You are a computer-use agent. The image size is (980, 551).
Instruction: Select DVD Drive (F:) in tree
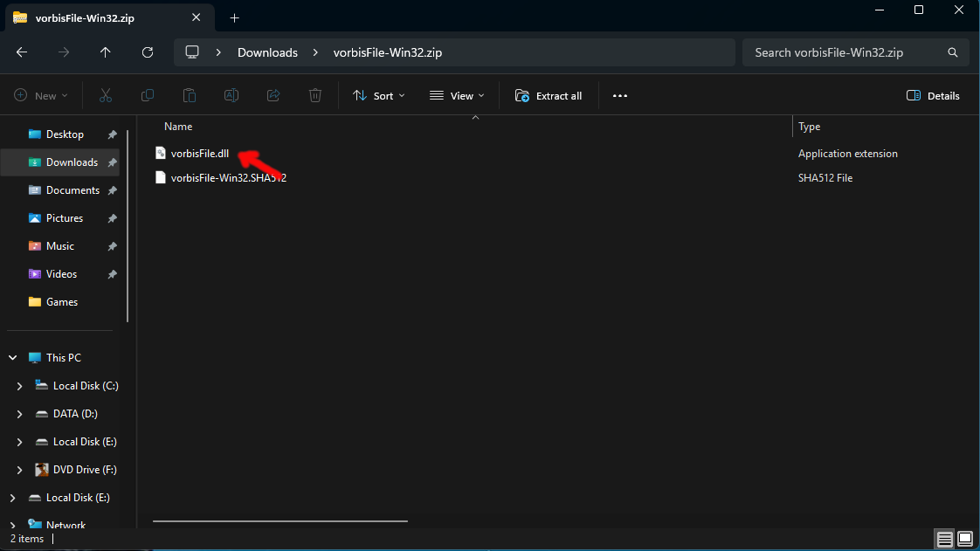85,470
